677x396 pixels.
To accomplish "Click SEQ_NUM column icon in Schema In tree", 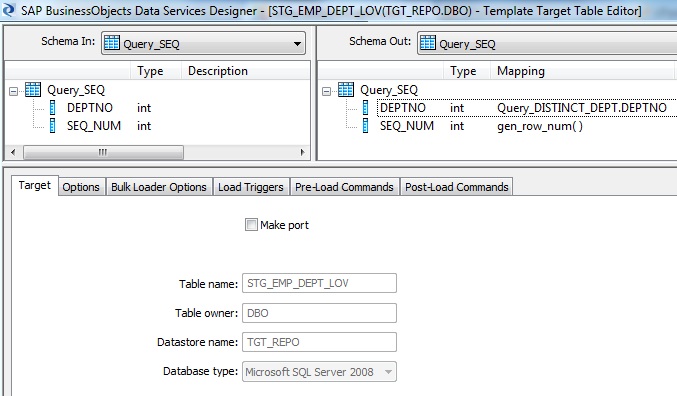I will tap(52, 126).
